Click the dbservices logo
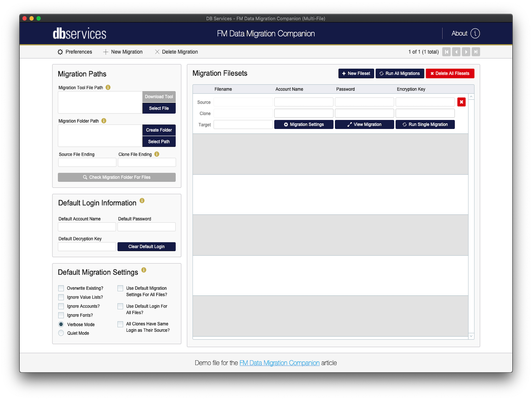Image resolution: width=532 pixels, height=400 pixels. [79, 34]
